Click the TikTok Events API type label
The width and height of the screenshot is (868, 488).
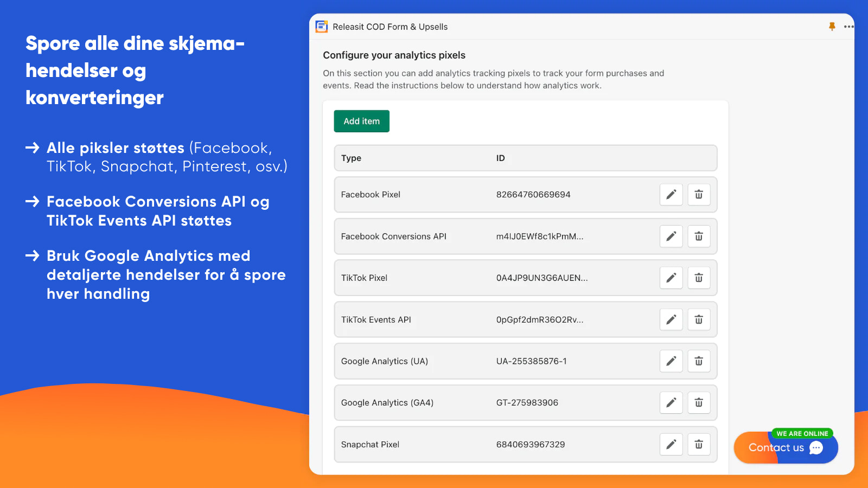[x=376, y=320]
